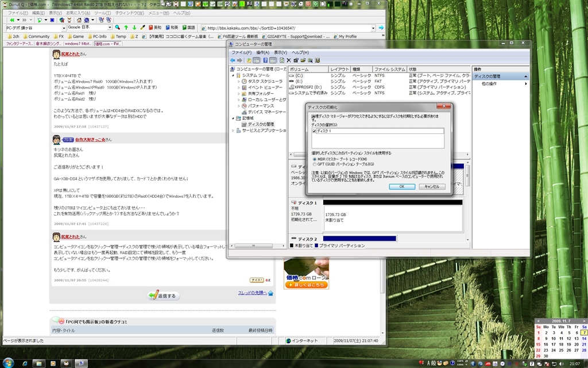Open the Google 日本 search engine dropdown
The width and height of the screenshot is (588, 368).
point(109,28)
